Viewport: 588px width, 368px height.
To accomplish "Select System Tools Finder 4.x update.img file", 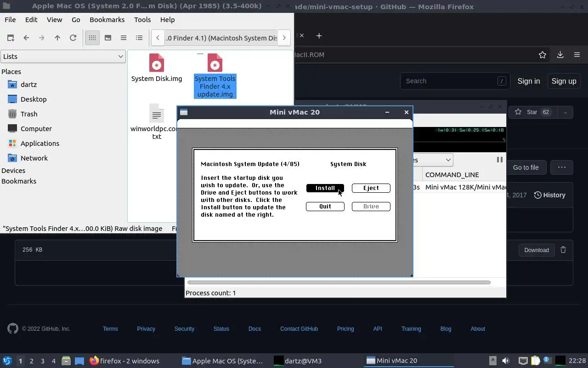I will pos(215,76).
